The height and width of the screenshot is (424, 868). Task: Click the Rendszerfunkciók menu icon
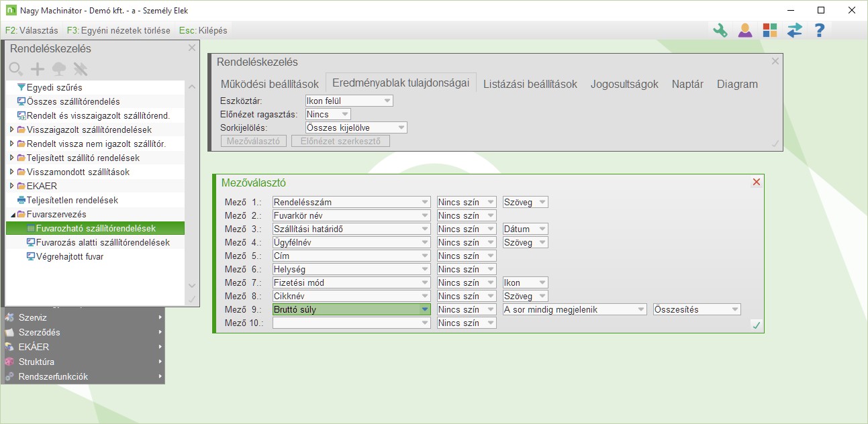tap(9, 376)
